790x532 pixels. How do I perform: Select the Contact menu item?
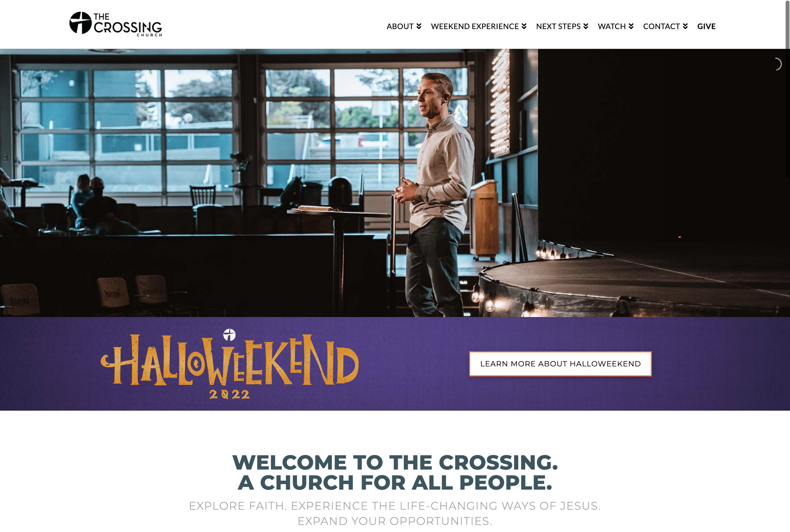click(x=661, y=26)
